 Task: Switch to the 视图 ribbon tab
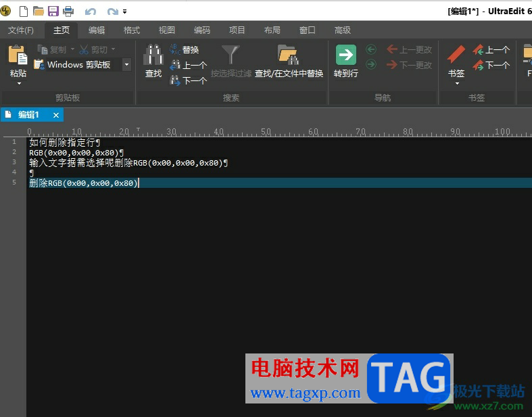tap(166, 30)
